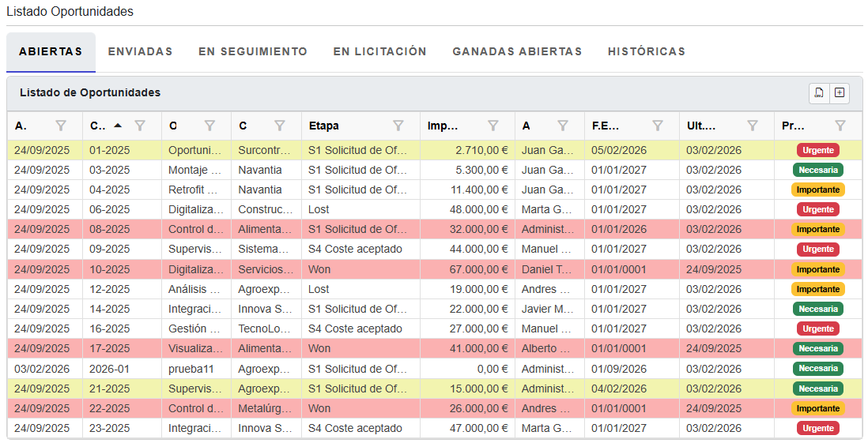Toggle the sort arrow on C.. column
The height and width of the screenshot is (443, 868).
pyautogui.click(x=118, y=126)
